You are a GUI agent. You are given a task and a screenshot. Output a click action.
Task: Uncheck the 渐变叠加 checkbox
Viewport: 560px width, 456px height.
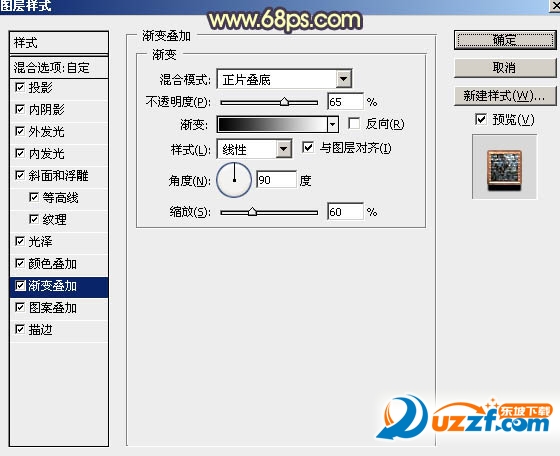(20, 286)
